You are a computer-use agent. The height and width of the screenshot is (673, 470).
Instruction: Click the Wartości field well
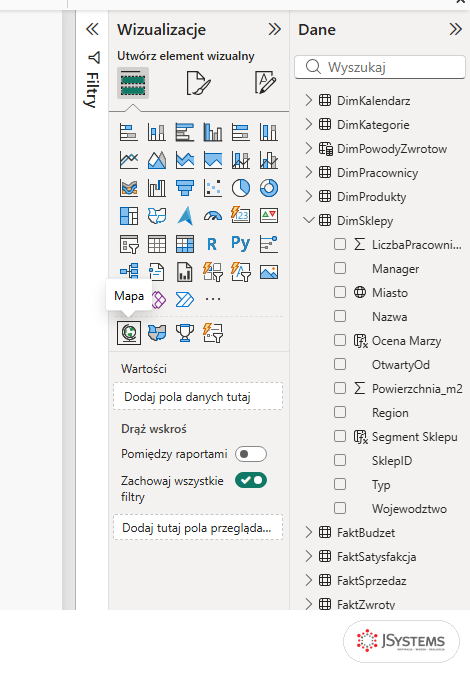pos(198,397)
